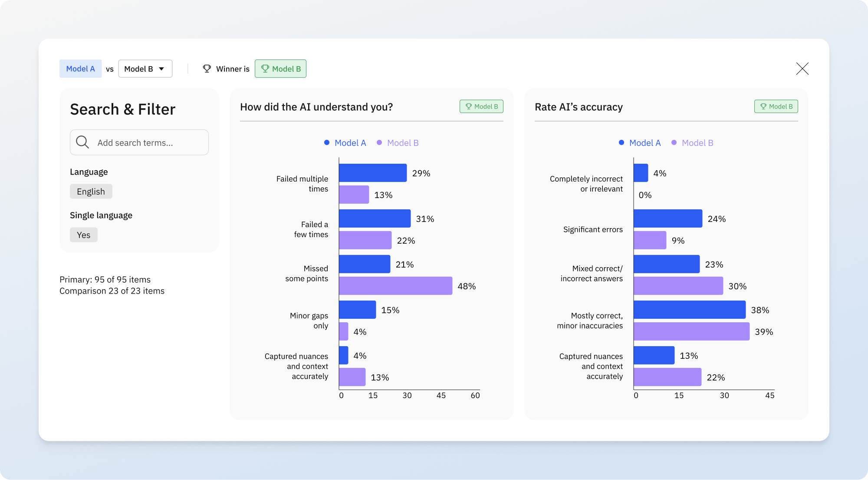Click the trophy icon beside Winner is
Image resolution: width=868 pixels, height=480 pixels.
(x=207, y=69)
